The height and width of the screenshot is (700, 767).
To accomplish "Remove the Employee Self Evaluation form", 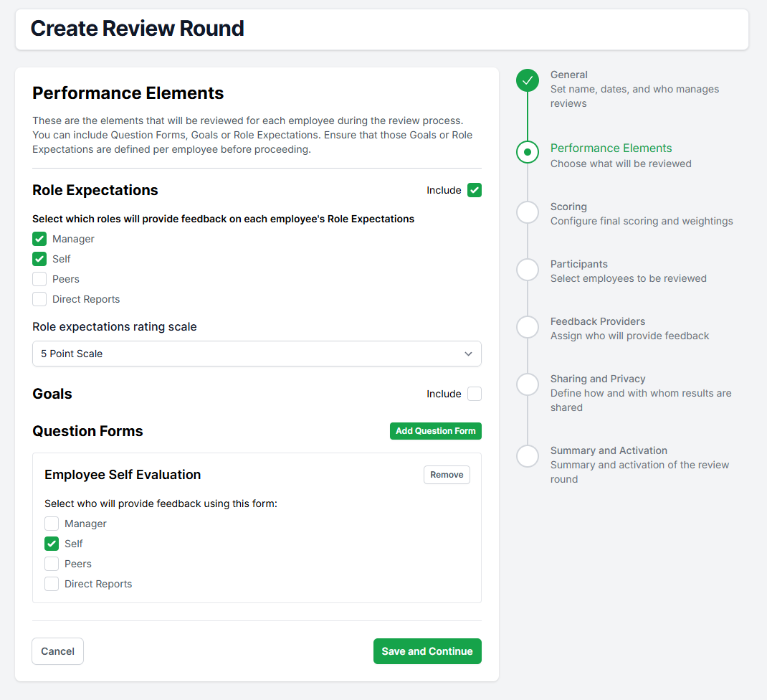I will point(447,475).
